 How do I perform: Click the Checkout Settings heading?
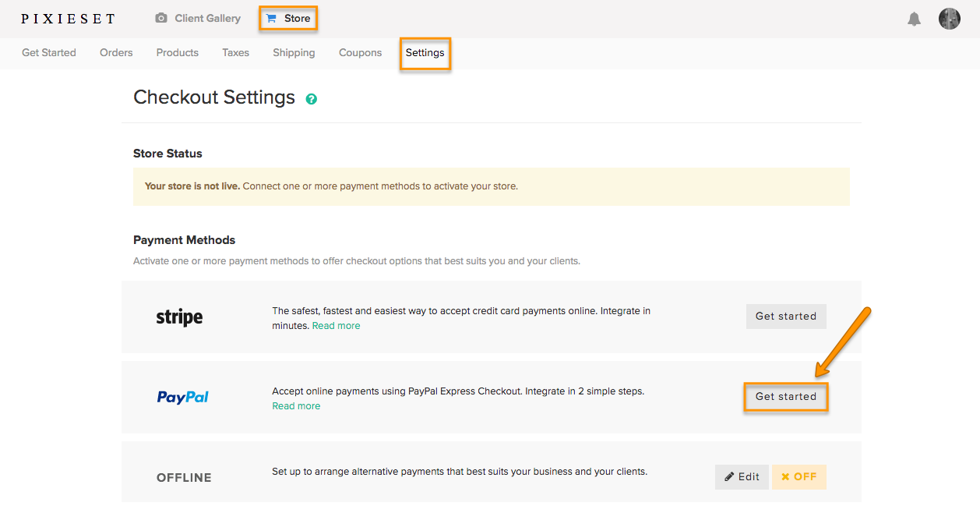(214, 97)
